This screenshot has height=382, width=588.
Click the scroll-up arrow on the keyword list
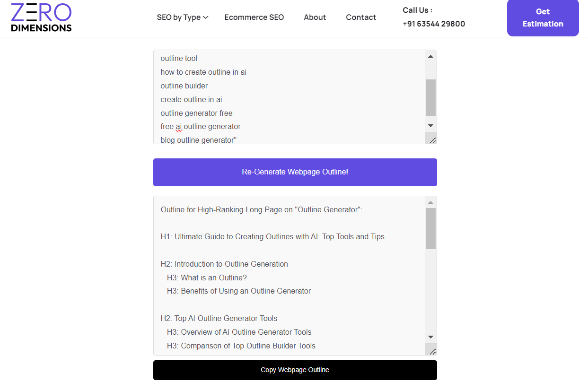click(x=430, y=56)
